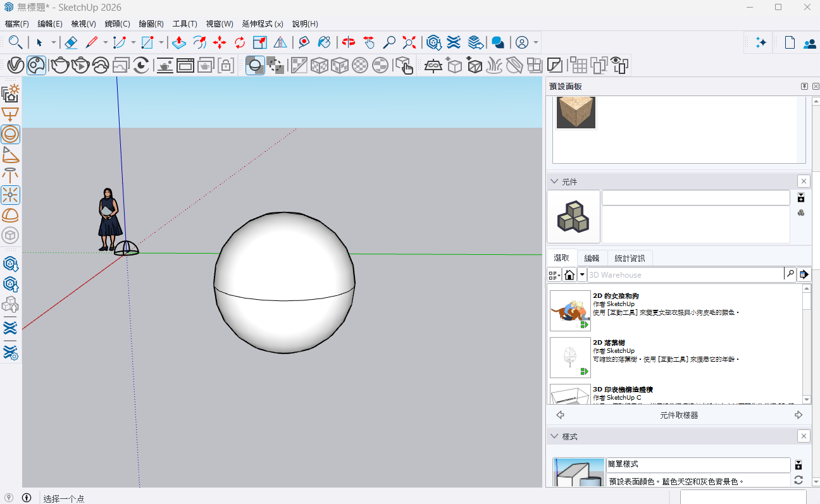Click the Zoom Extents icon
This screenshot has height=504, width=820.
pyautogui.click(x=409, y=42)
